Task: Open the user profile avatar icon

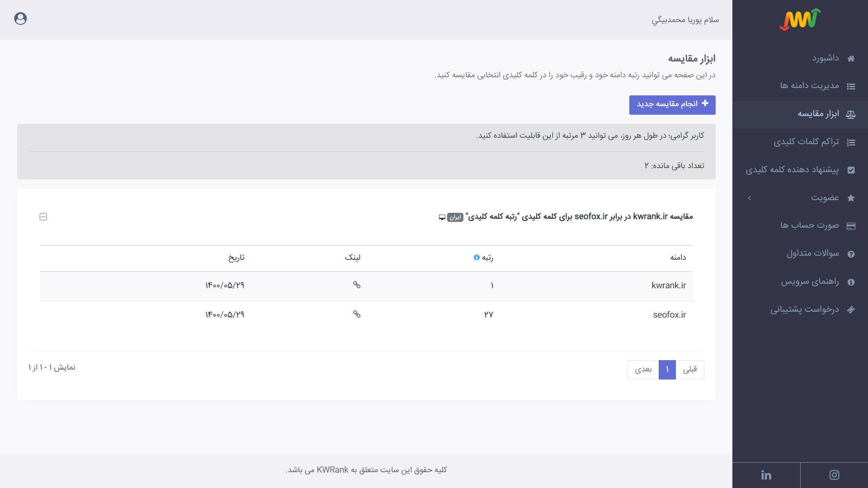Action: (x=20, y=19)
